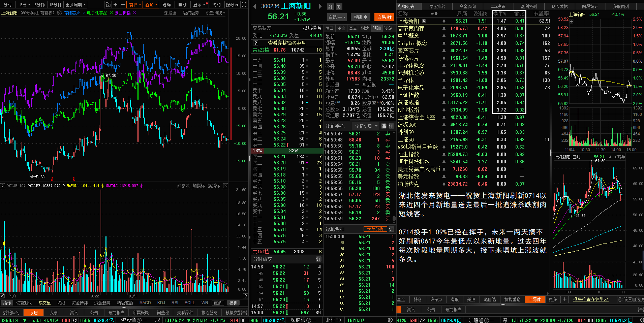
Task: Toggle the 两融差额 indicator
Action: 125,303
